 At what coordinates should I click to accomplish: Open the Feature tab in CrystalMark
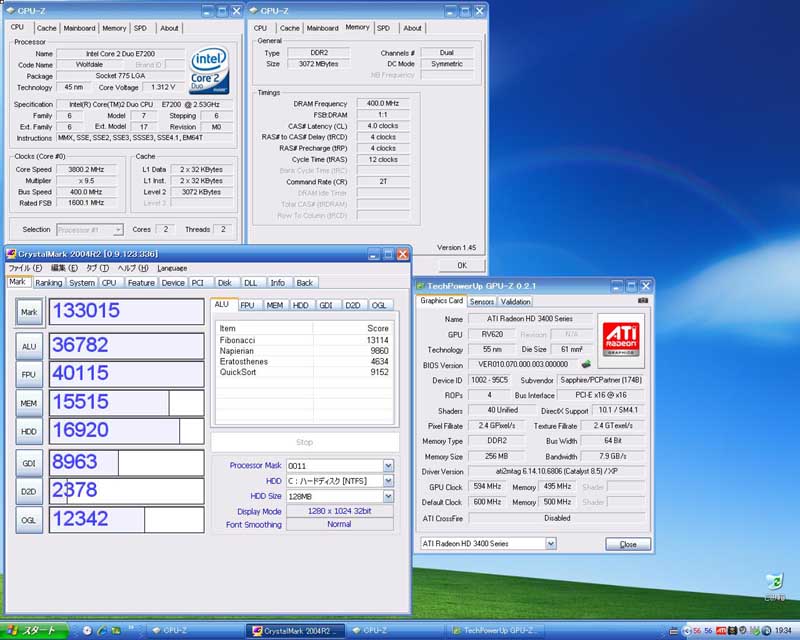[x=141, y=283]
